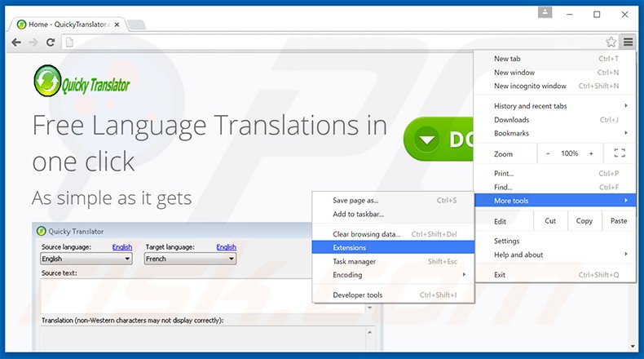Click the green download button
Screen dimensions: 644x359
[x=439, y=139]
